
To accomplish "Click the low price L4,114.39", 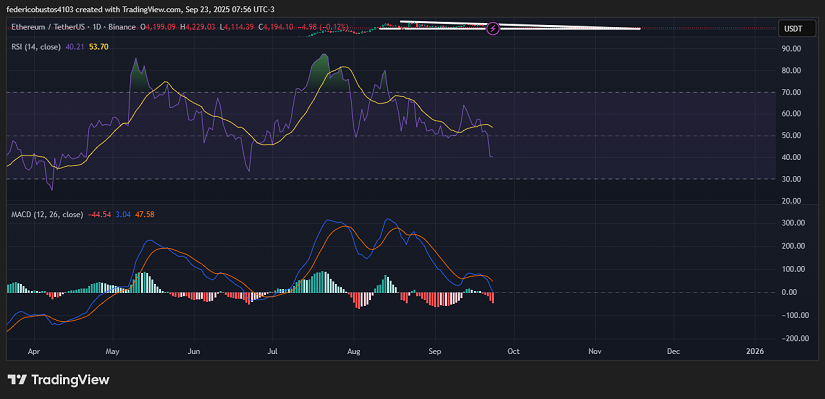I will (x=237, y=26).
